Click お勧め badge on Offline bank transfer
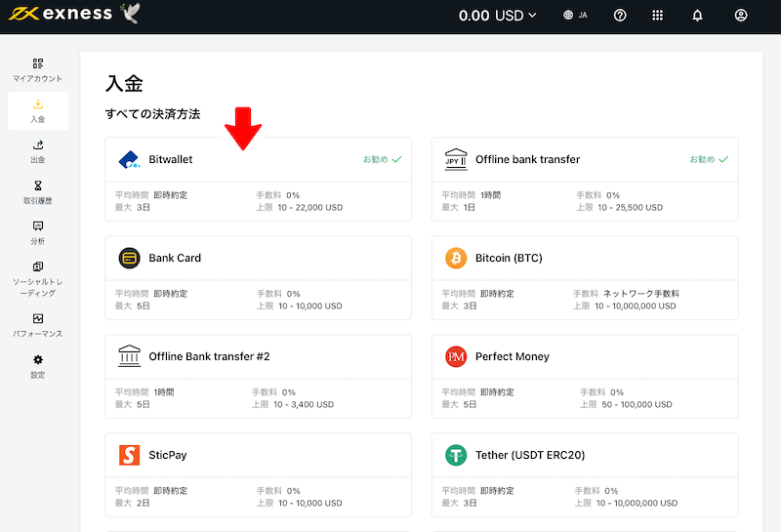This screenshot has height=532, width=781. click(709, 159)
